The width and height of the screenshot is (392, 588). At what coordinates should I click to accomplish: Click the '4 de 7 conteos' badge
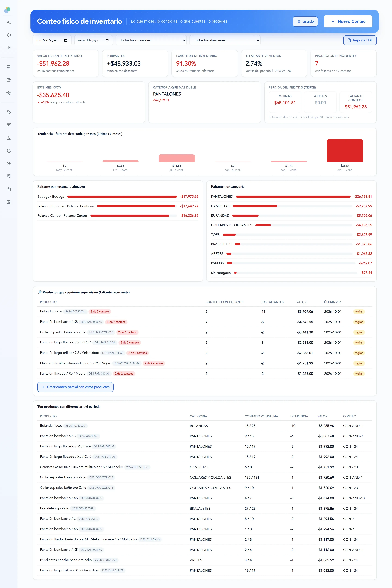116,322
